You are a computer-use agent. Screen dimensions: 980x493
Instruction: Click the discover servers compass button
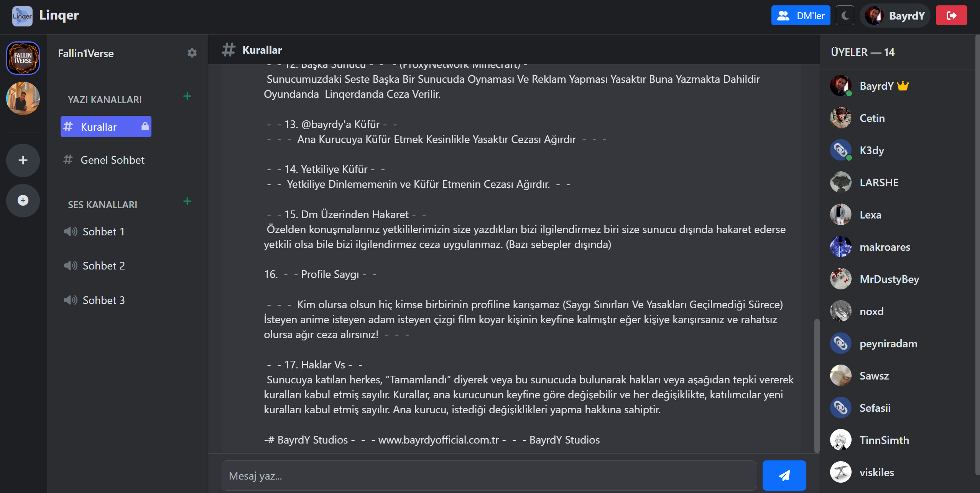coord(23,200)
